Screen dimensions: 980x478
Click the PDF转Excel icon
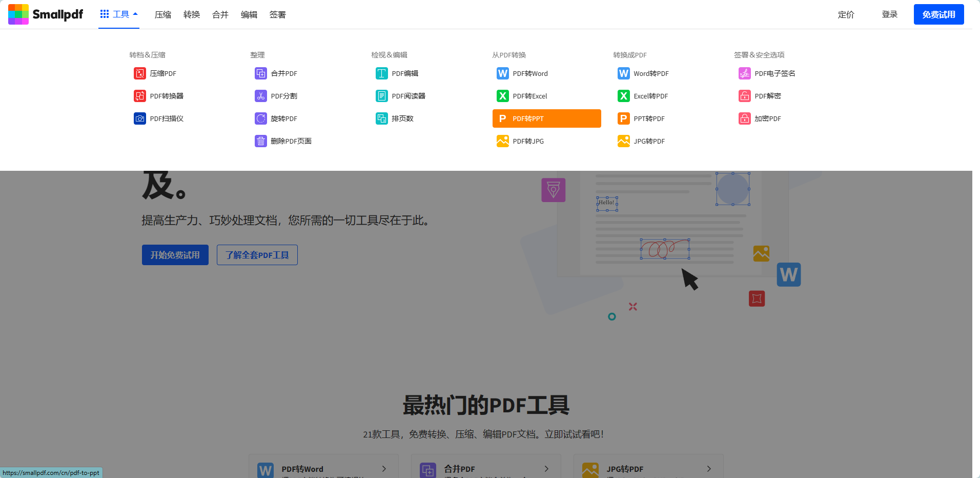(x=503, y=96)
